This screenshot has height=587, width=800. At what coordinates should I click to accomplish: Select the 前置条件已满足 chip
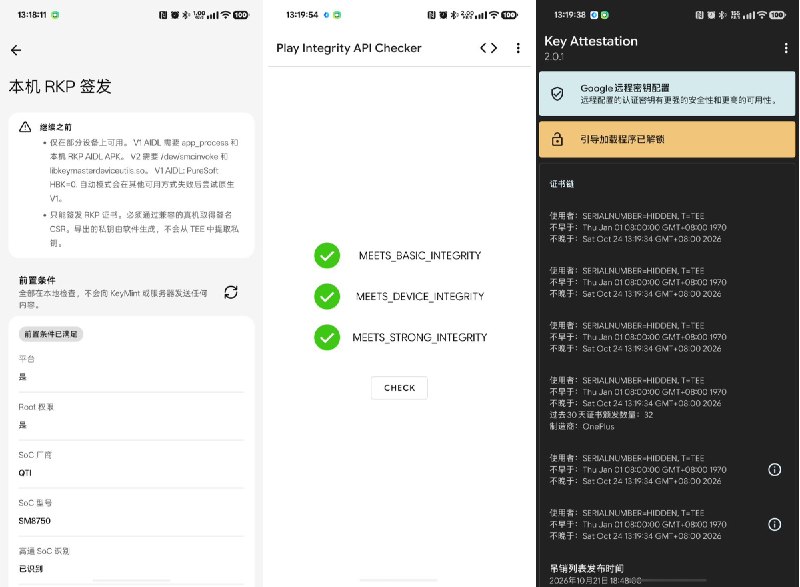coord(51,334)
